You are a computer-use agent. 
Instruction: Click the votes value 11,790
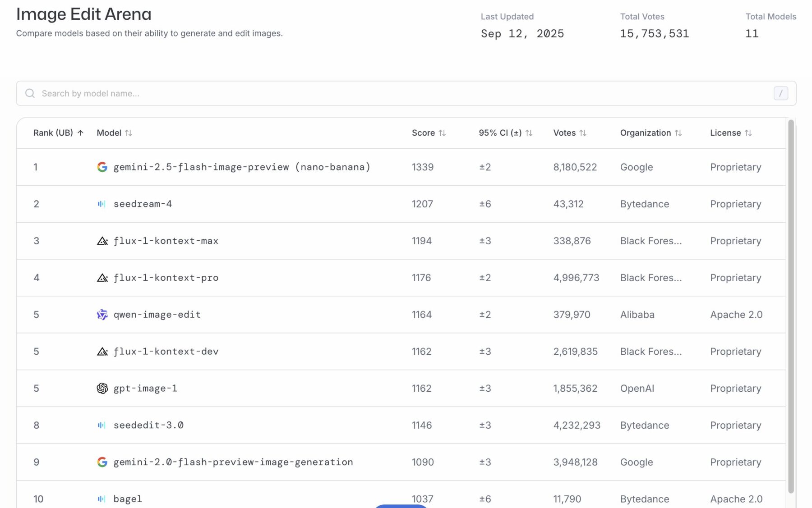click(x=567, y=499)
